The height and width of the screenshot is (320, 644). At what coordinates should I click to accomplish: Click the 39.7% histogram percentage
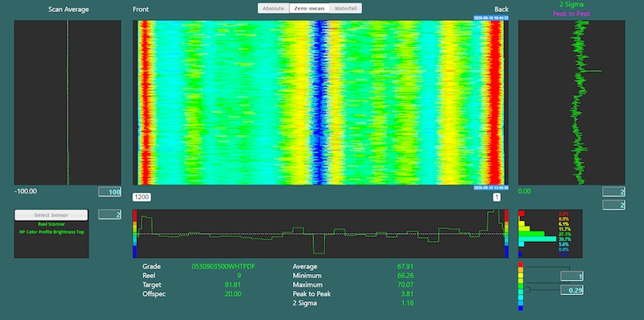[565, 239]
